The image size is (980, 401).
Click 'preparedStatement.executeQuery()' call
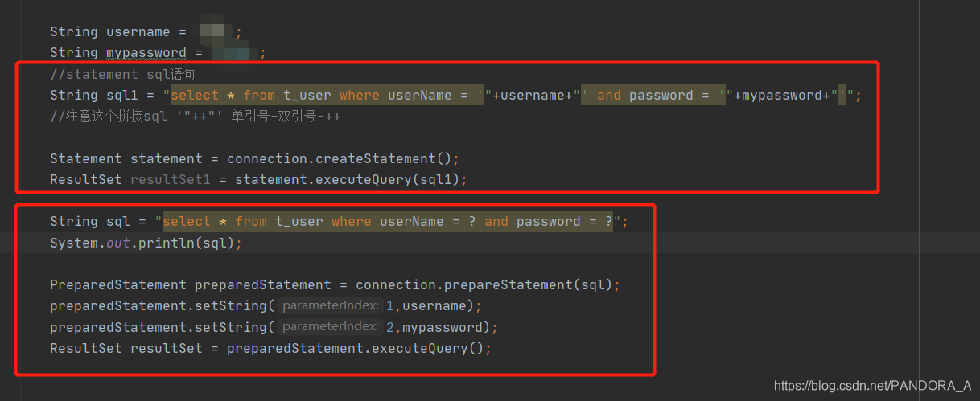coord(355,349)
